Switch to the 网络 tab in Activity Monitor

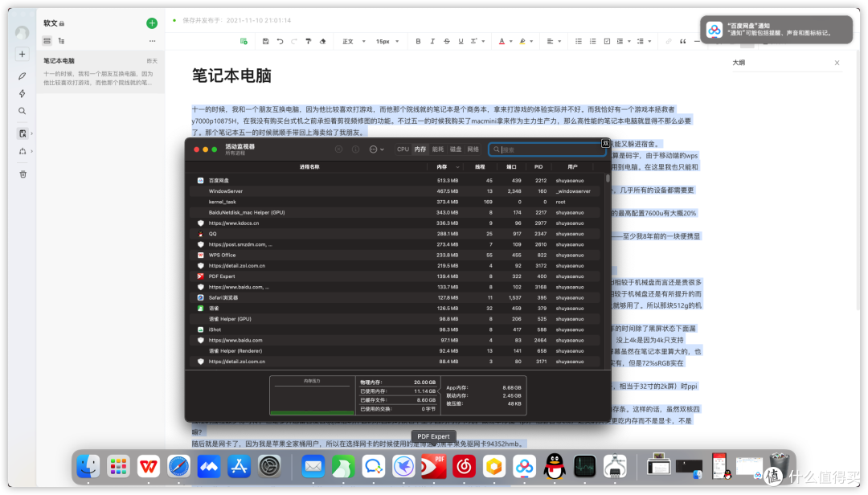473,149
